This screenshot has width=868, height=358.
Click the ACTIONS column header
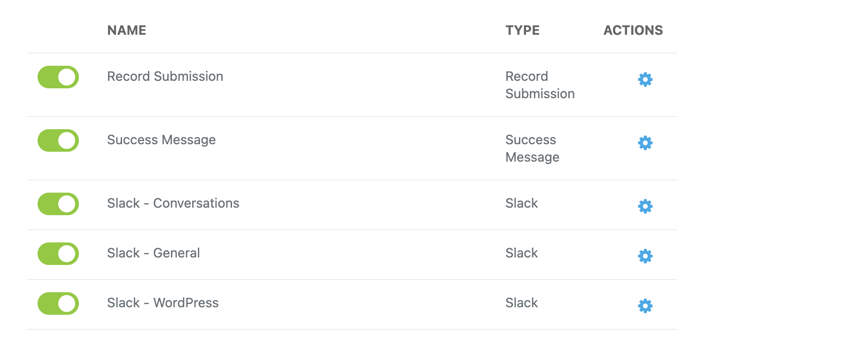pyautogui.click(x=633, y=31)
